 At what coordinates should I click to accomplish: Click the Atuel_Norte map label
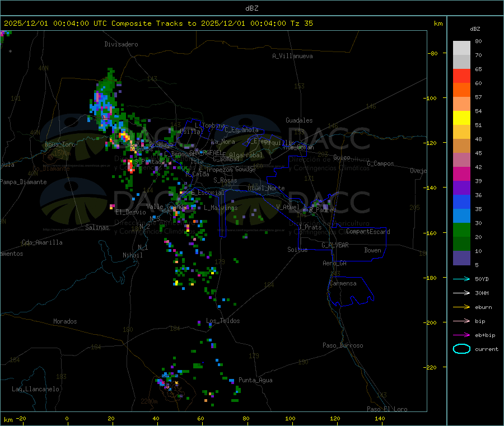[x=266, y=188]
